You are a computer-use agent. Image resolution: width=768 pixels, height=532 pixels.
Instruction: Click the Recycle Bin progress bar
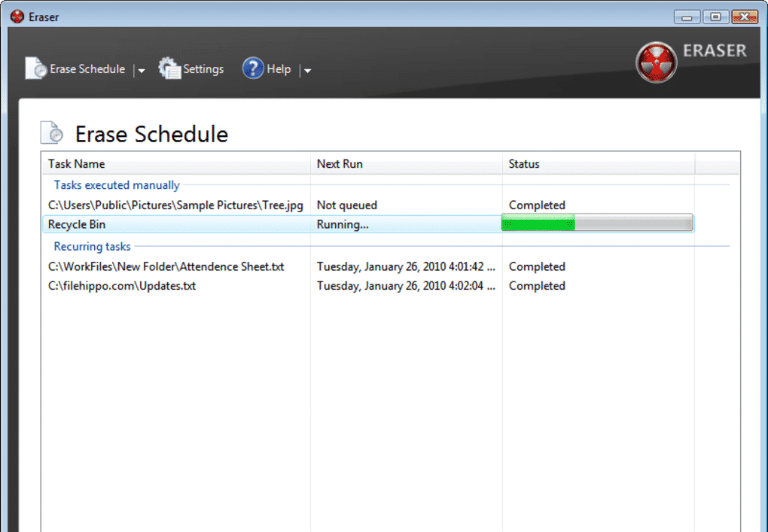pyautogui.click(x=597, y=223)
